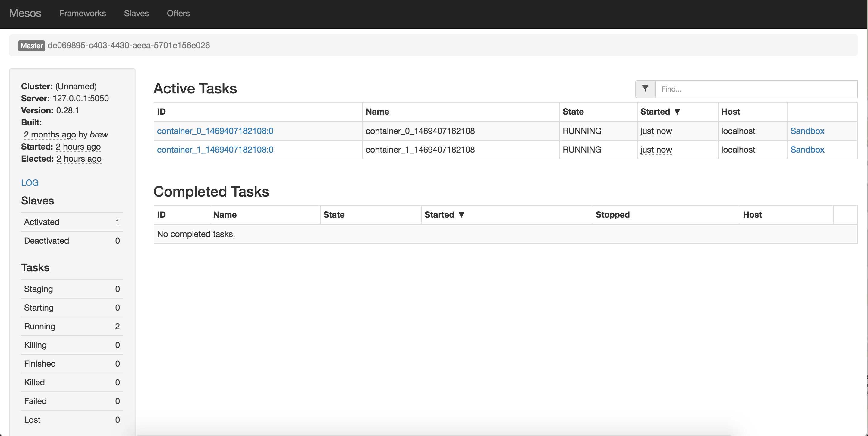
Task: Click the Killing tasks row
Action: coord(72,345)
